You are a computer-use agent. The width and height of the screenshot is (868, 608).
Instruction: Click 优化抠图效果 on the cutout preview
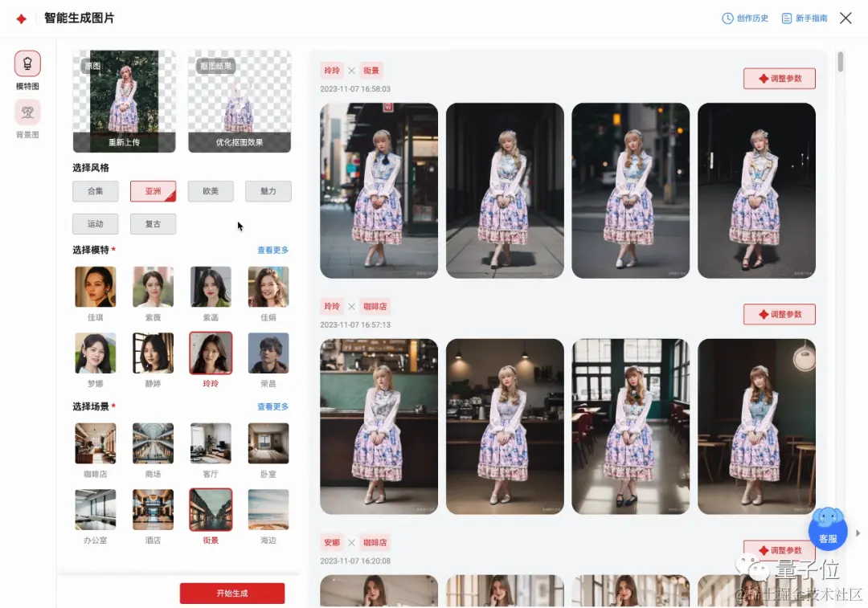240,142
